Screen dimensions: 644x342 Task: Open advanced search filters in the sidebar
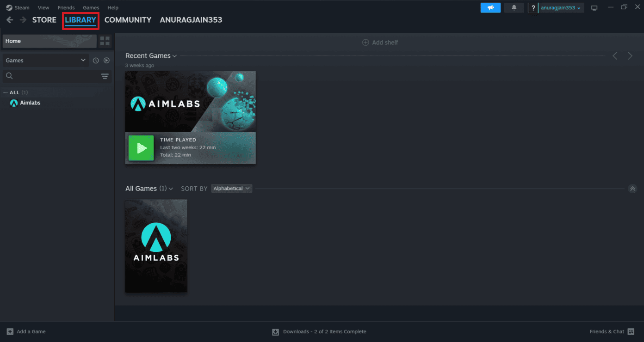click(x=105, y=76)
